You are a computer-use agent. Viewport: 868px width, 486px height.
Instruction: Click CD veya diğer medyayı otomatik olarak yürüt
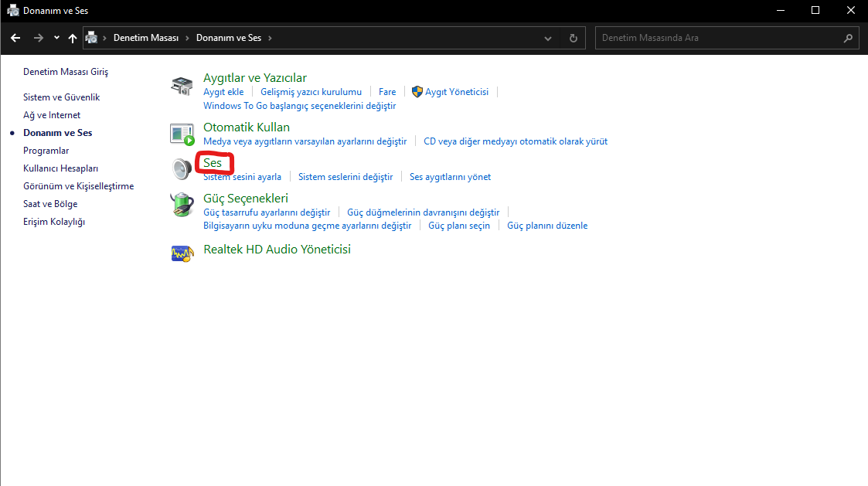(516, 141)
